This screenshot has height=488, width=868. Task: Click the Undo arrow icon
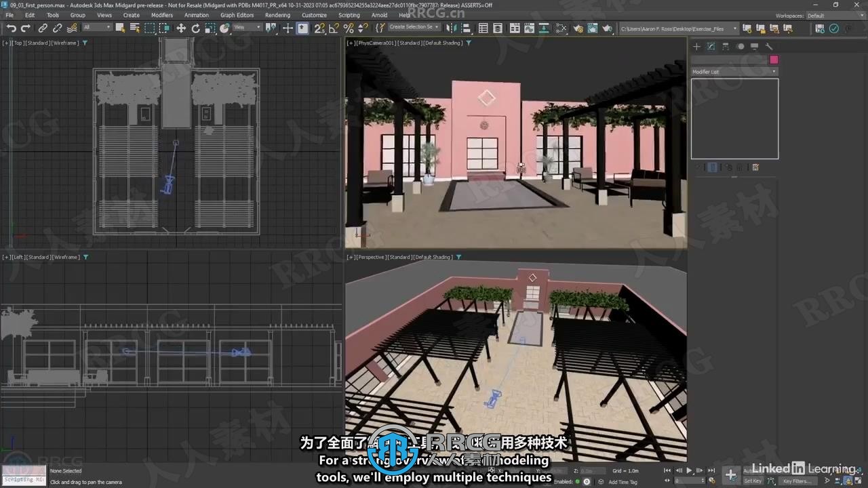click(x=12, y=28)
